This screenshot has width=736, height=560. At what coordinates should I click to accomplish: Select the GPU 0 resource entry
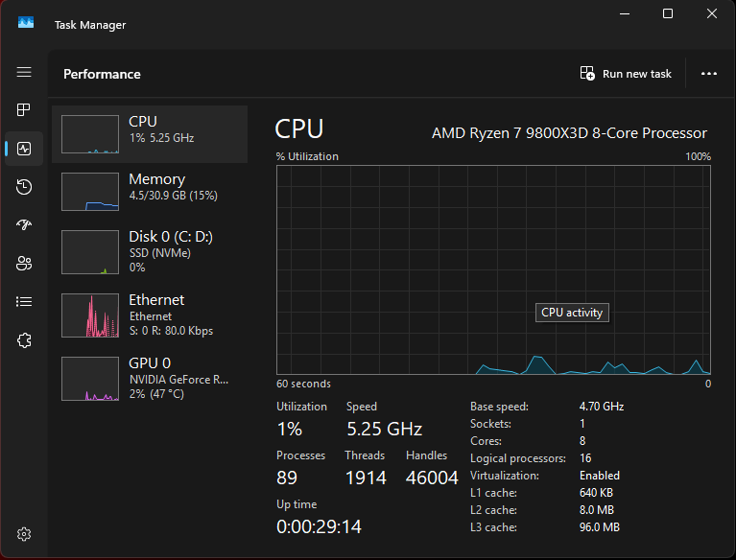click(x=150, y=379)
